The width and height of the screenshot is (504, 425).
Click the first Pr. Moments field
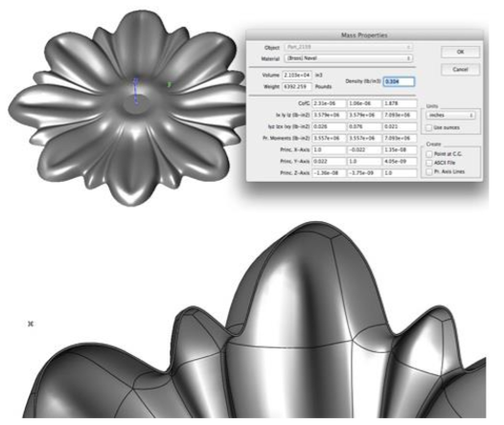coord(329,139)
